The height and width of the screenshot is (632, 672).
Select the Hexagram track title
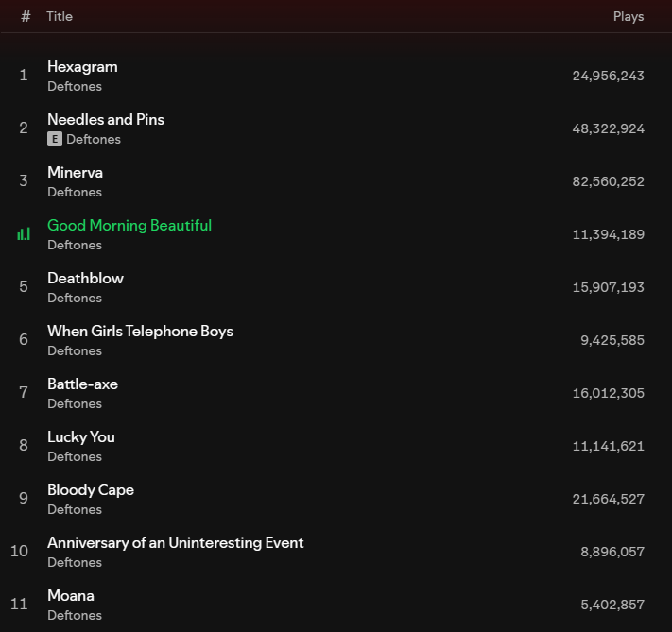click(x=82, y=67)
